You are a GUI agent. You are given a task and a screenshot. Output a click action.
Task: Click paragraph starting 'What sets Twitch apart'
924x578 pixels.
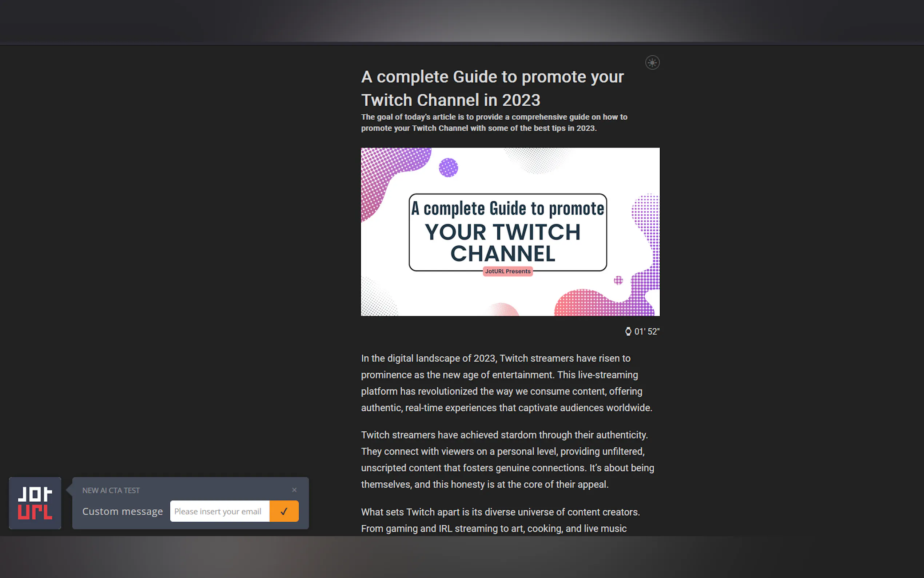[x=501, y=520]
